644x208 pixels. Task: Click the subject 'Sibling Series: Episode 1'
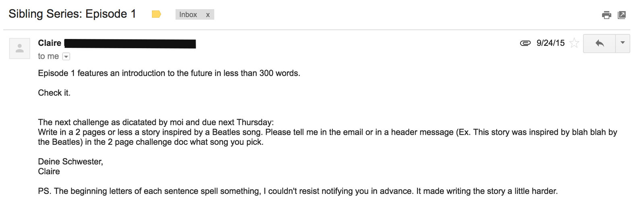coord(72,14)
